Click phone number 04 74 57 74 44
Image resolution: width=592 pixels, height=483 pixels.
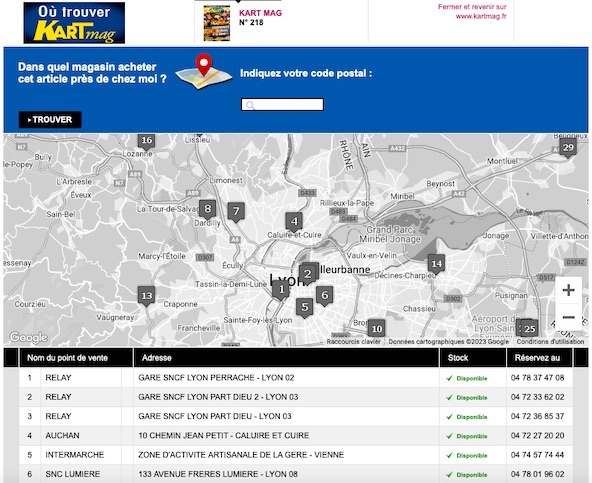click(537, 455)
